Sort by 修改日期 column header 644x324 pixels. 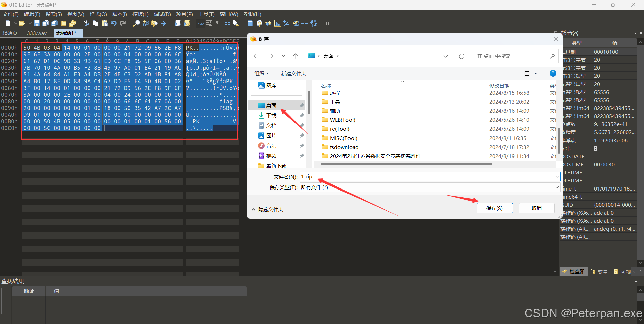tap(499, 86)
